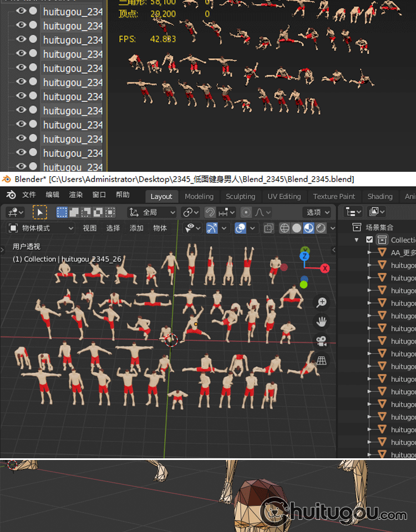Select material preview shading icon
This screenshot has height=532, width=416.
coord(309,228)
